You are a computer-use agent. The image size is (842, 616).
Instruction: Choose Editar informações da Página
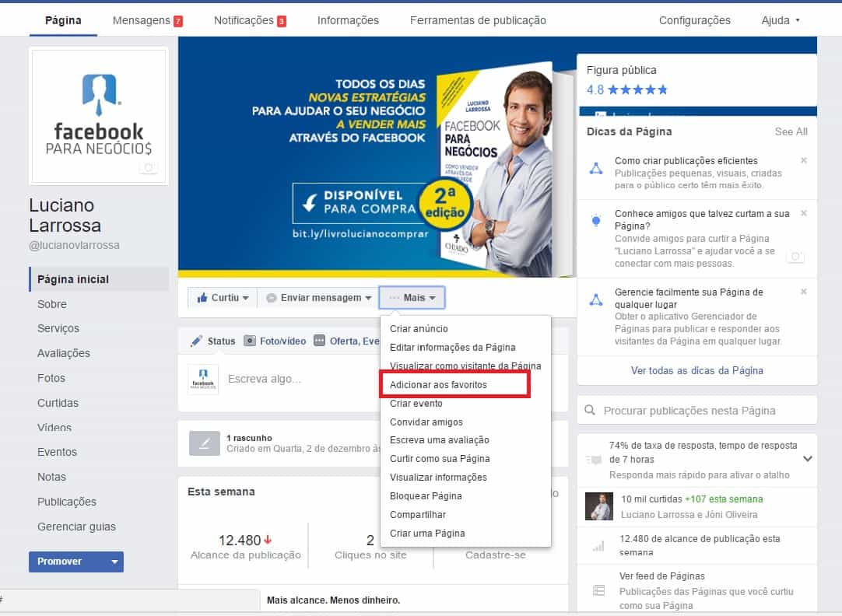point(452,348)
